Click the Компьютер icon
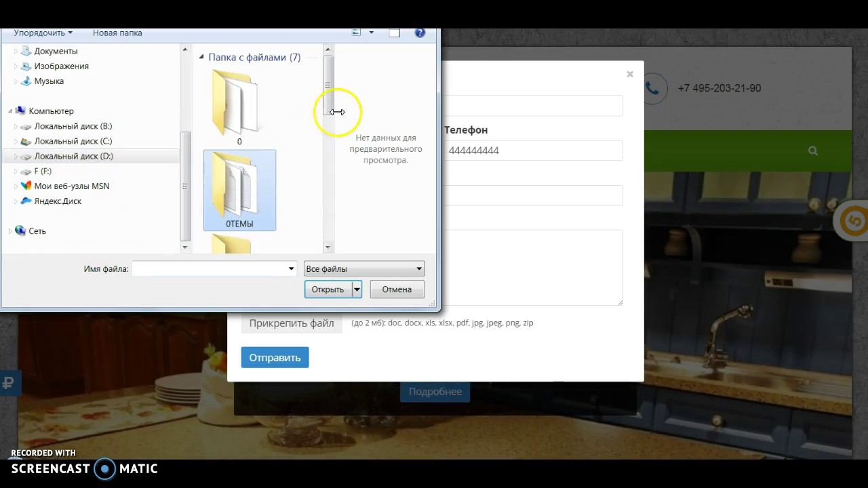Screen dimensions: 868x488 pyautogui.click(x=20, y=110)
